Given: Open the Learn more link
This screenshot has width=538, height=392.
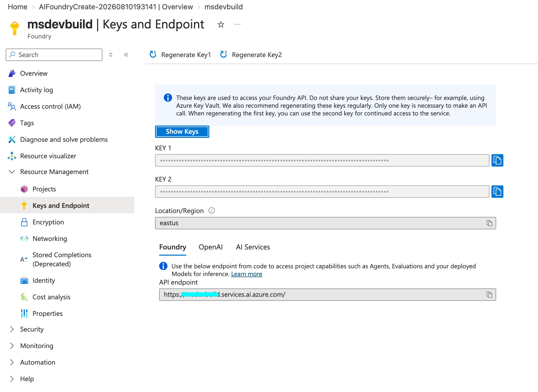Looking at the screenshot, I should click(247, 274).
